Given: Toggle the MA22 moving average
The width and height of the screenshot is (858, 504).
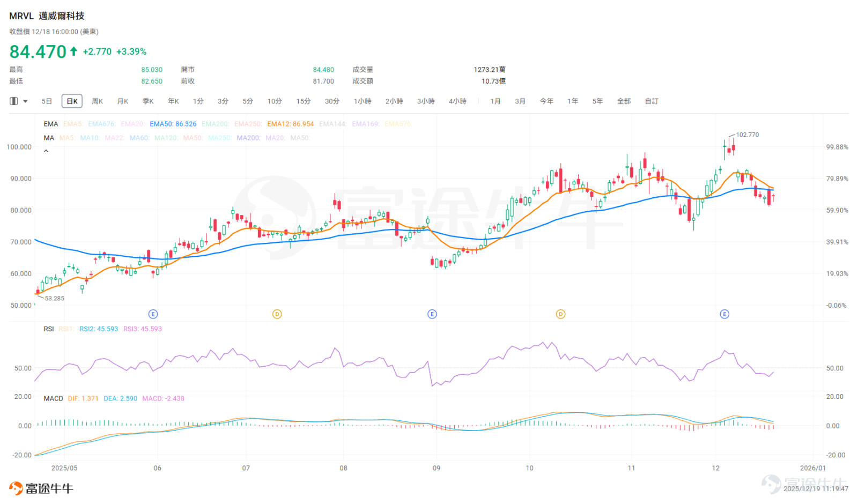Looking at the screenshot, I should tap(115, 138).
